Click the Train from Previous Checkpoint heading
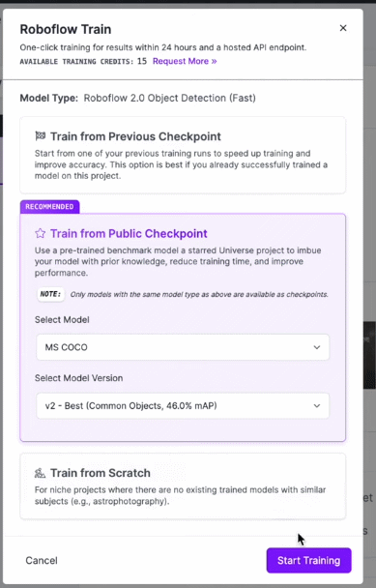Screen dimensions: 376x588 135,136
